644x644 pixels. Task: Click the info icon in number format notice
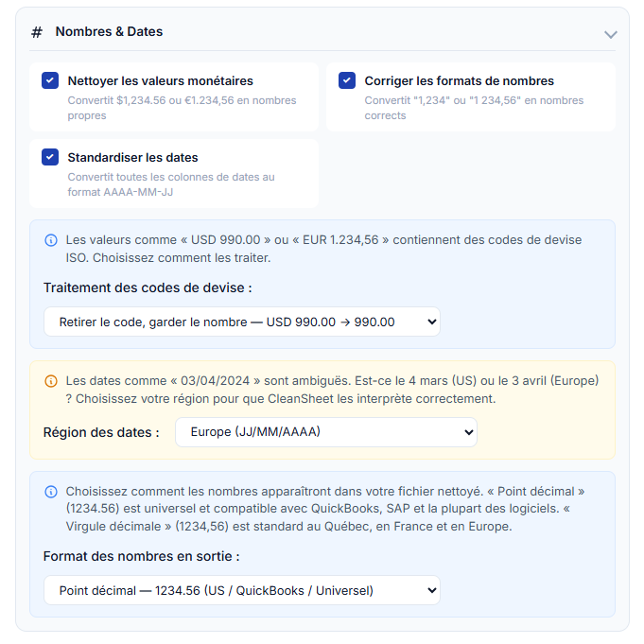pos(51,492)
